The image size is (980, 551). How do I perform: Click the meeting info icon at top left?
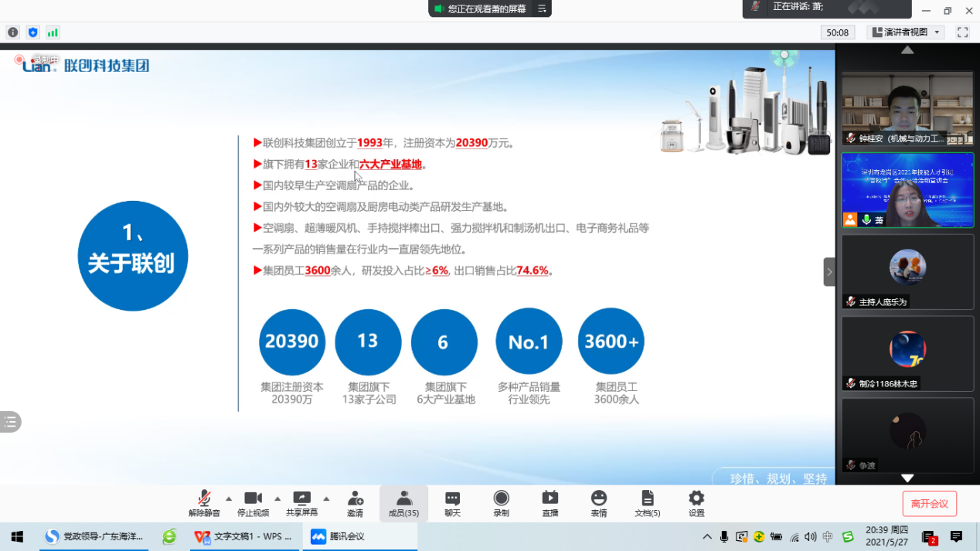click(12, 32)
